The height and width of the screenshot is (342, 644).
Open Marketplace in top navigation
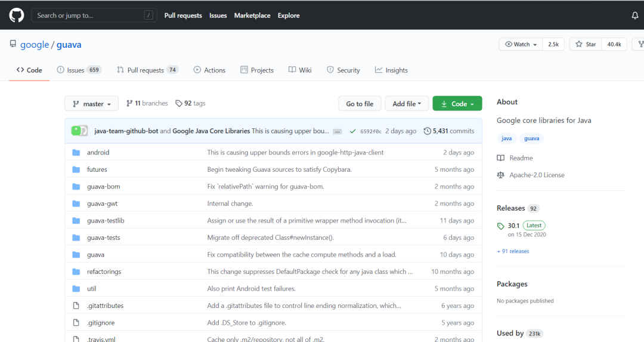[x=252, y=16]
